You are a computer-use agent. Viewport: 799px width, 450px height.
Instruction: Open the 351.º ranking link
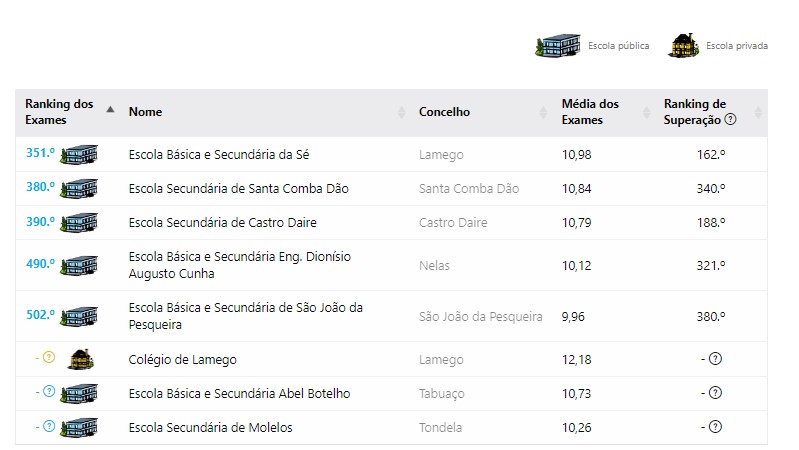tap(40, 153)
